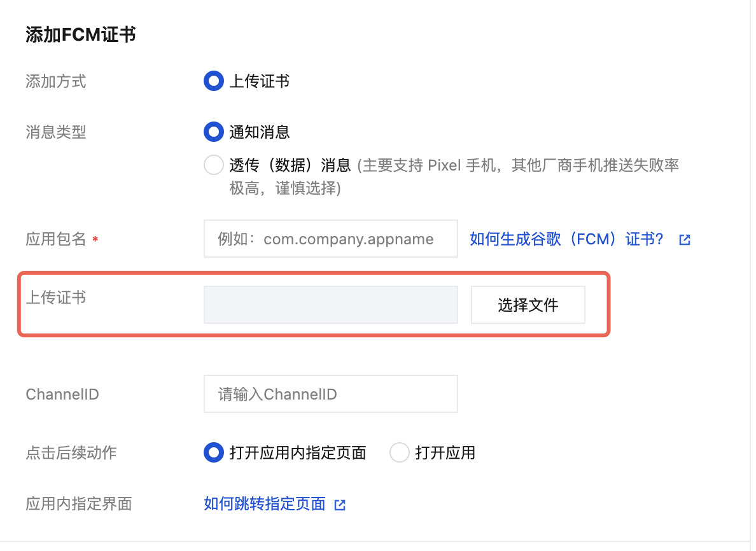Click external-link icon after 如何跳转指定页面
Image resolution: width=756 pixels, height=551 pixels.
click(x=340, y=505)
